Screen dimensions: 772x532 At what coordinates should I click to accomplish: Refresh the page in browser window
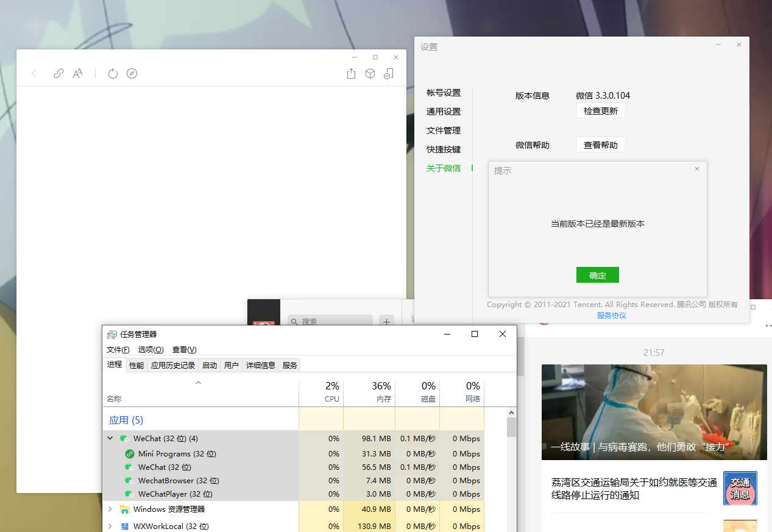point(113,74)
